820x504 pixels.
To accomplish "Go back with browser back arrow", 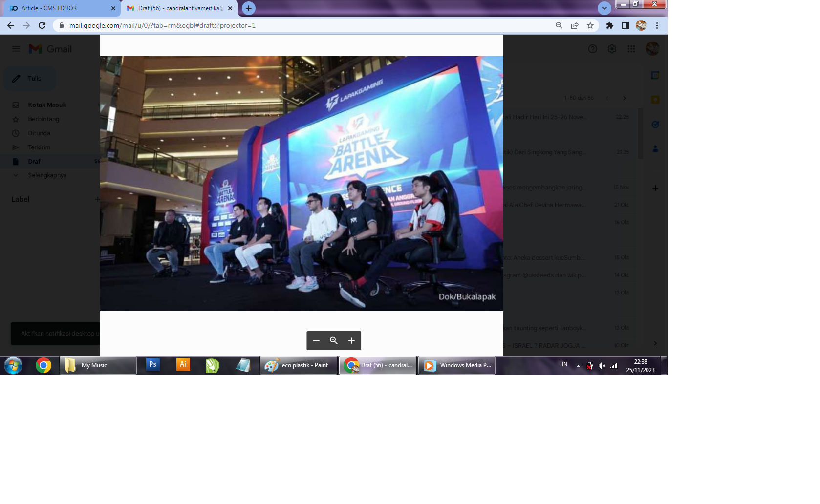I will 11,25.
